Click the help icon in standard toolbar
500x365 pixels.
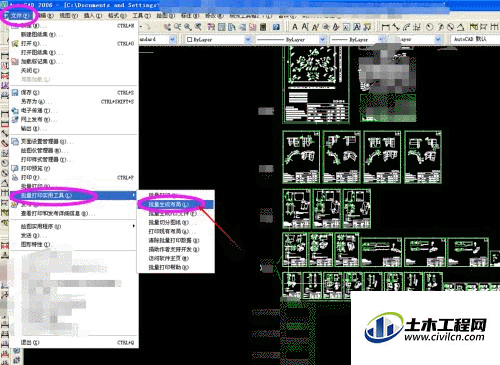[276, 27]
